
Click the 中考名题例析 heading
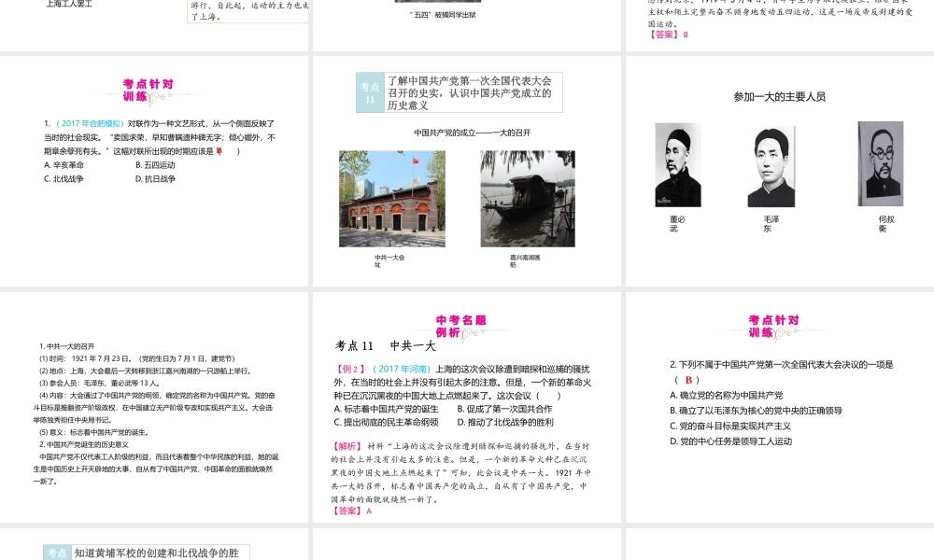pyautogui.click(x=461, y=326)
